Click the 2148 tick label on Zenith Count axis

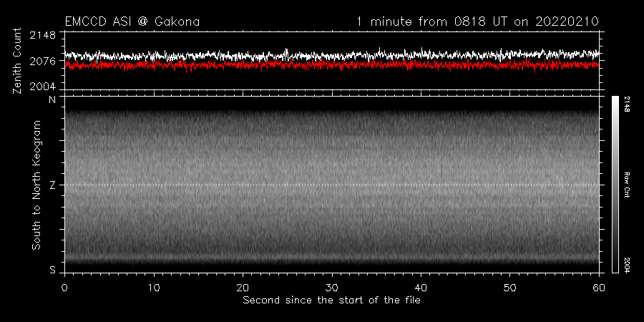tap(42, 36)
